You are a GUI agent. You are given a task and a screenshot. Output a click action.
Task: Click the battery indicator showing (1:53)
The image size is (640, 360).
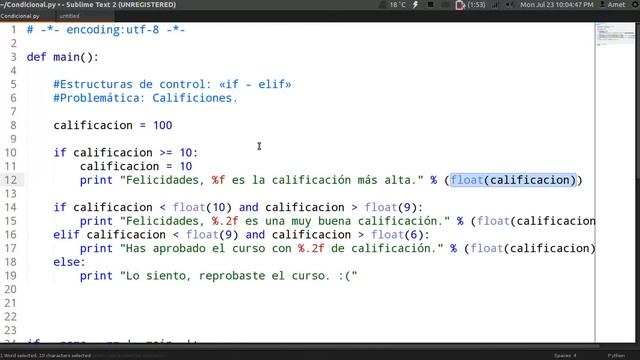[471, 5]
